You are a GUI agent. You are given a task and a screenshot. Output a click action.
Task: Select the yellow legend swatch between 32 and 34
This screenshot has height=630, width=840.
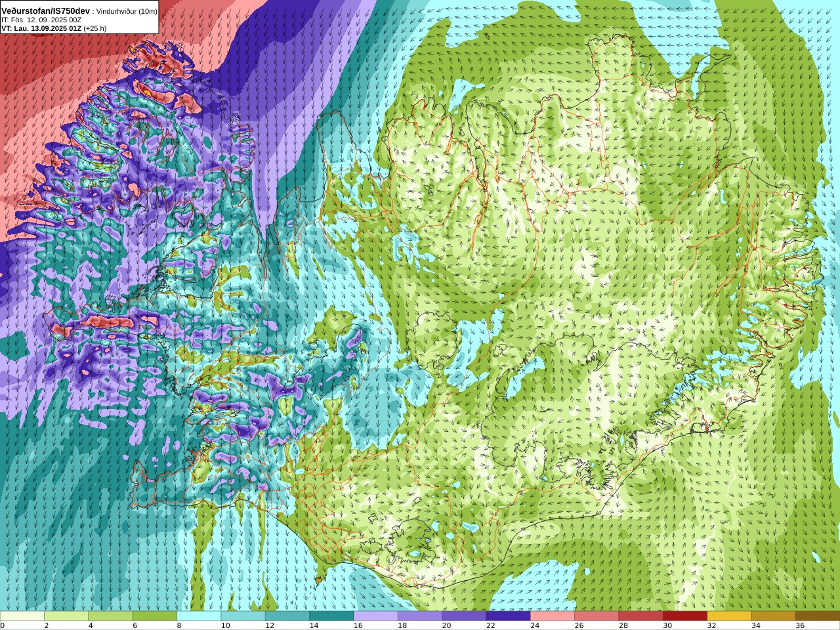[x=729, y=616]
